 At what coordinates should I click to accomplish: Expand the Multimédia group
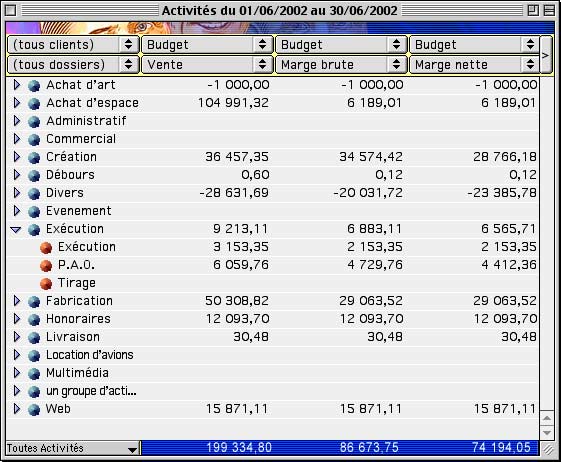click(x=16, y=373)
